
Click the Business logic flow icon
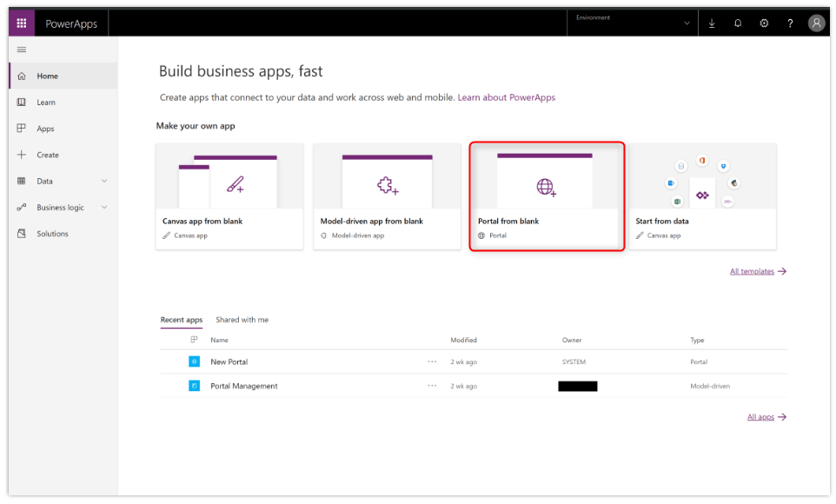pyautogui.click(x=22, y=207)
